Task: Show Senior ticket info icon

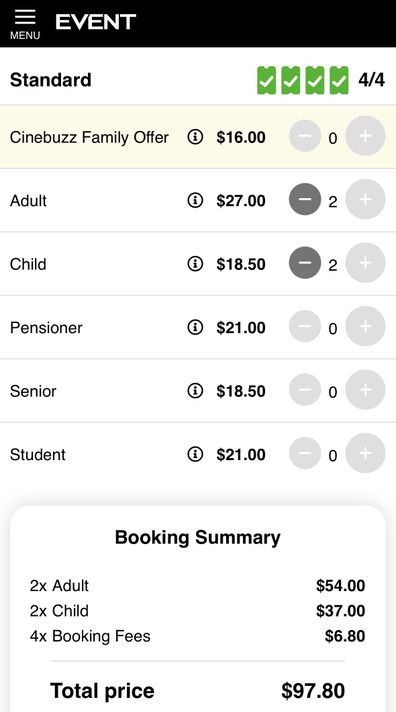Action: pyautogui.click(x=195, y=391)
